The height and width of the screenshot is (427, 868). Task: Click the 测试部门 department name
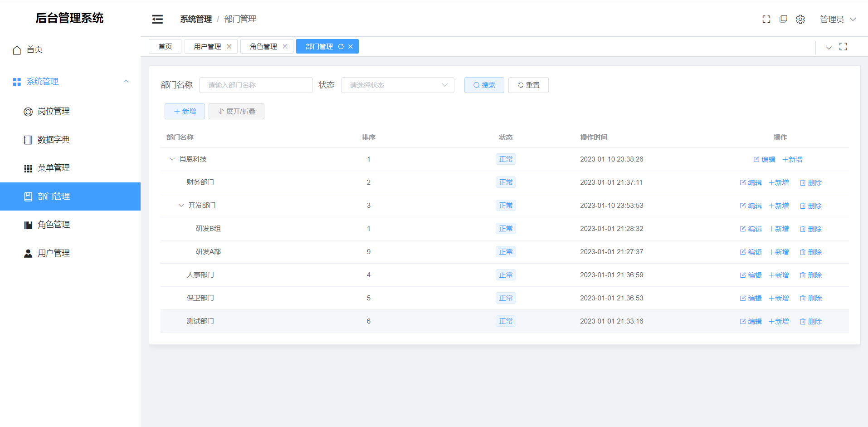[x=200, y=321]
